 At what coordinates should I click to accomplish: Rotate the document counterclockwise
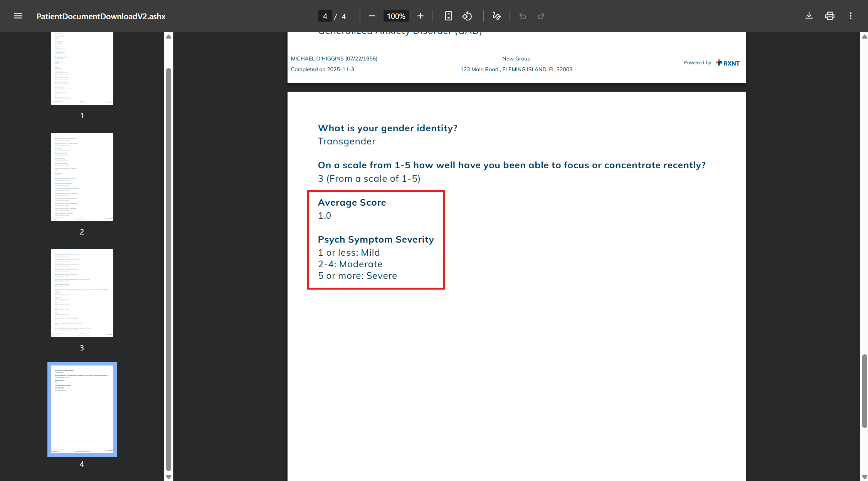point(467,16)
